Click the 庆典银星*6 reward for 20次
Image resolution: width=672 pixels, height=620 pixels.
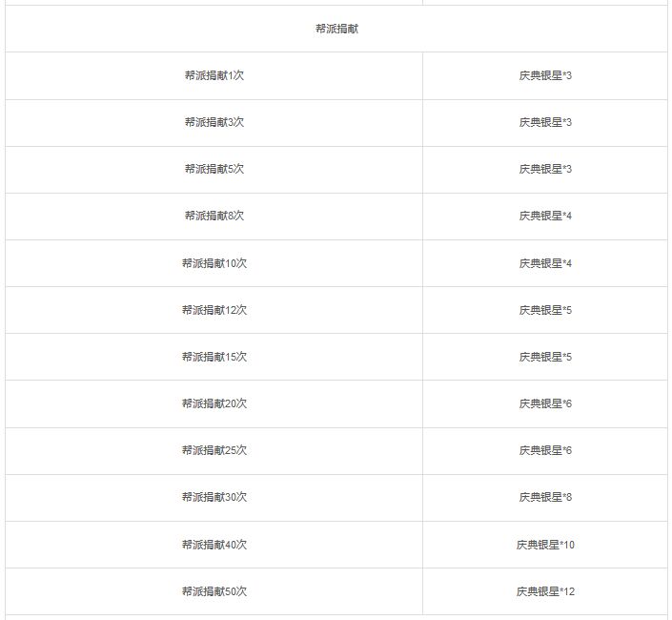click(x=545, y=403)
